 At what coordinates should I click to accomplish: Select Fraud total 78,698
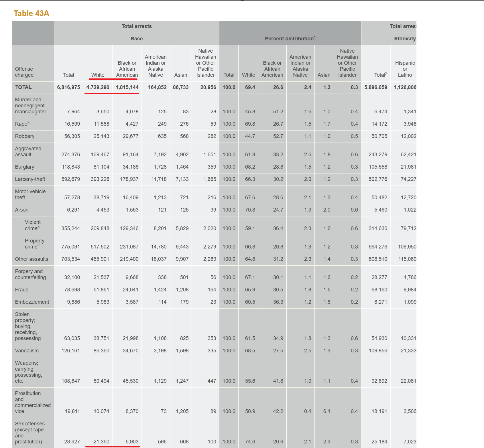pos(72,290)
